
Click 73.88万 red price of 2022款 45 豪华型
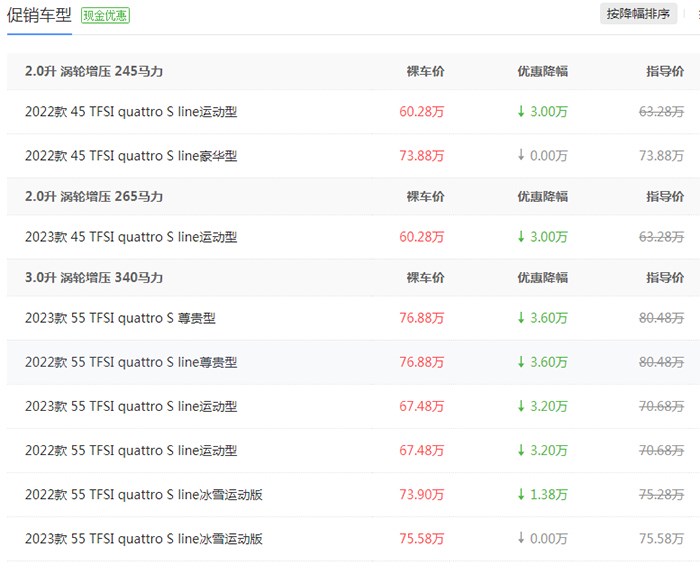click(x=422, y=156)
